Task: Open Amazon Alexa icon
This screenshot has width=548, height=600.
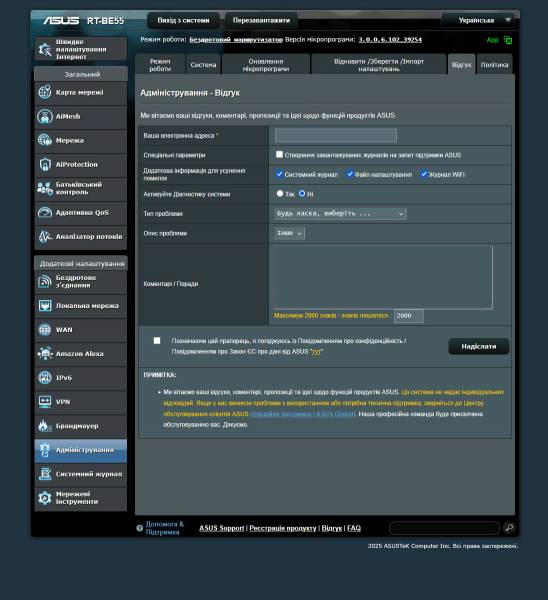Action: point(45,354)
